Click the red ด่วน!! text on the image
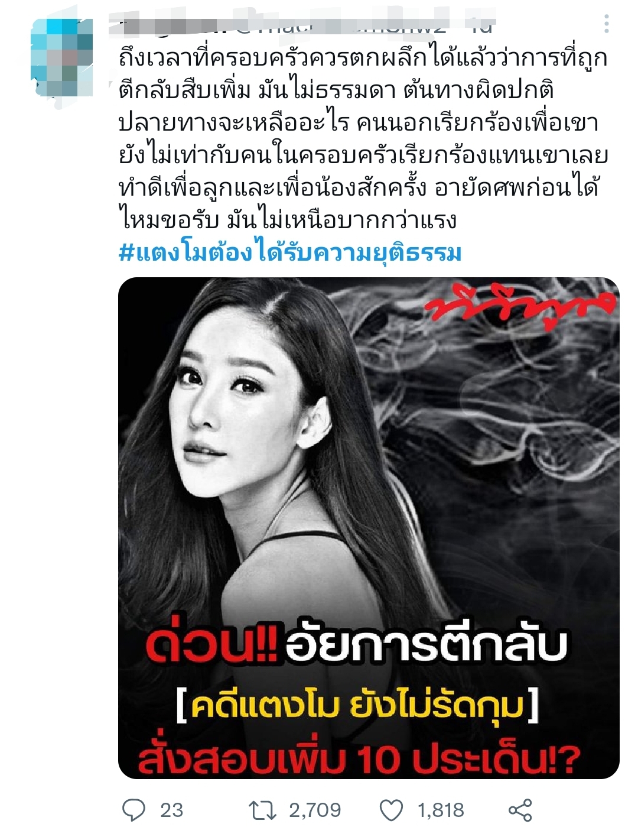Viewport: 638px width, 840px height. pyautogui.click(x=211, y=645)
